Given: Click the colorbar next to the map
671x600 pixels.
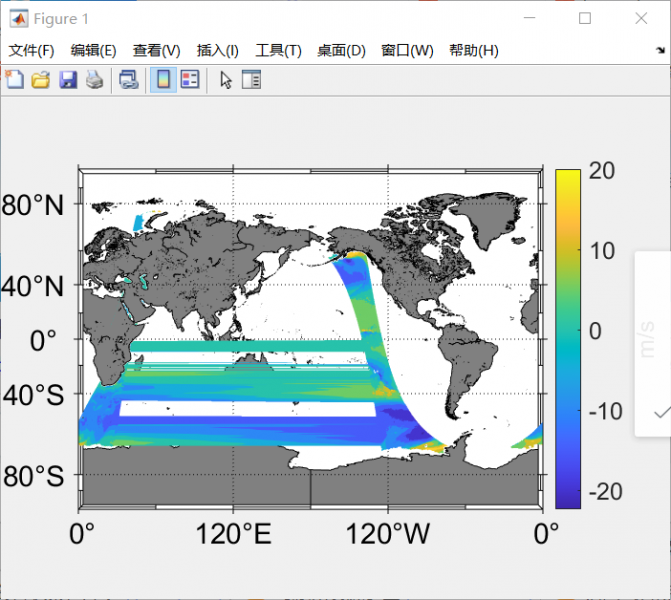Looking at the screenshot, I should tap(567, 338).
